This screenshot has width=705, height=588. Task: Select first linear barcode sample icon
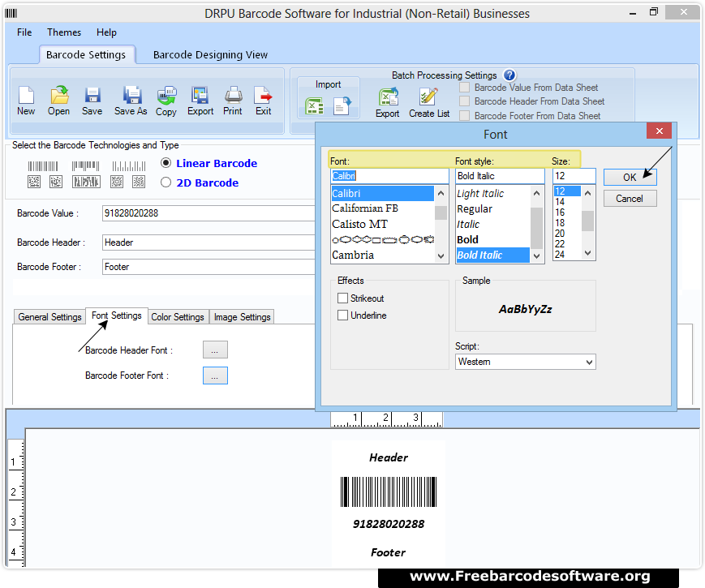tap(43, 166)
